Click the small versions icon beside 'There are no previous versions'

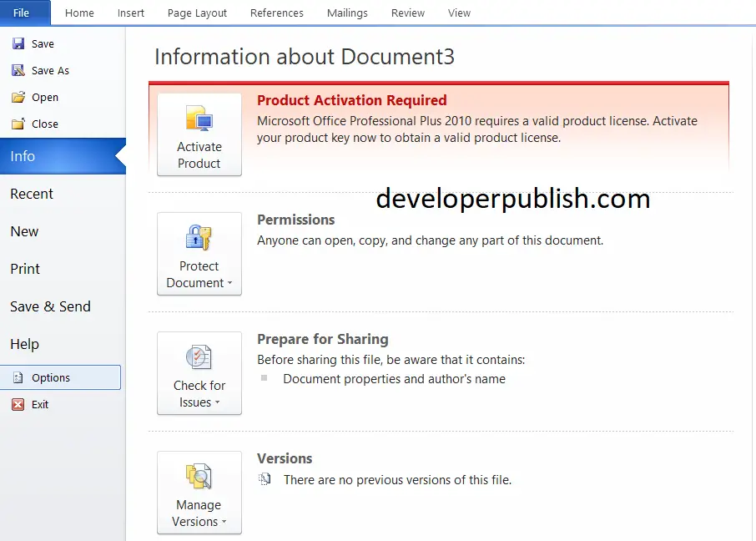(265, 479)
